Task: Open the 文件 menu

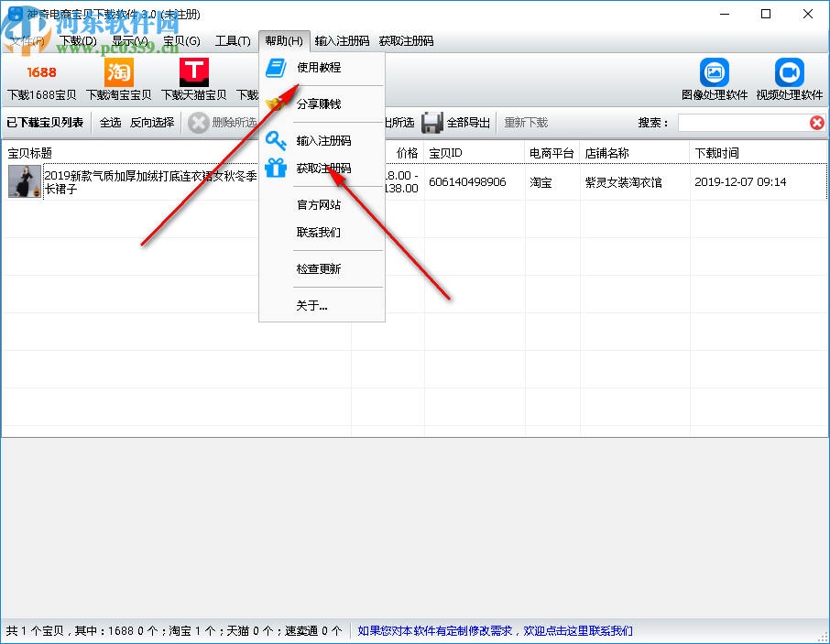Action: click(26, 40)
